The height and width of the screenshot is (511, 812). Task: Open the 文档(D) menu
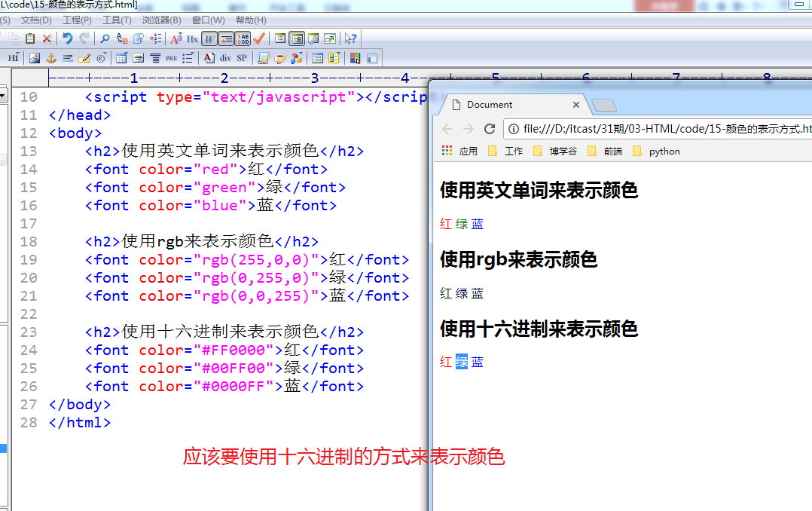tap(36, 20)
